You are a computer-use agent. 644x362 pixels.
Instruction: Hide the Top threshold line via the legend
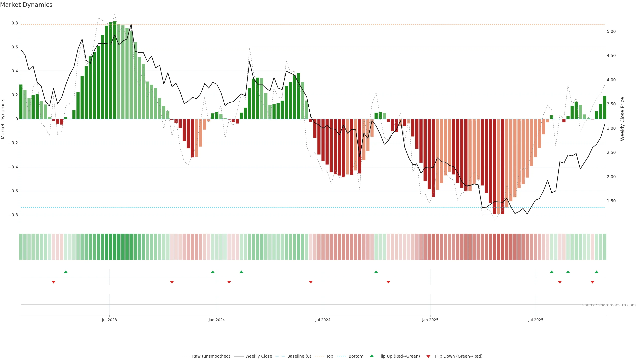(x=330, y=356)
